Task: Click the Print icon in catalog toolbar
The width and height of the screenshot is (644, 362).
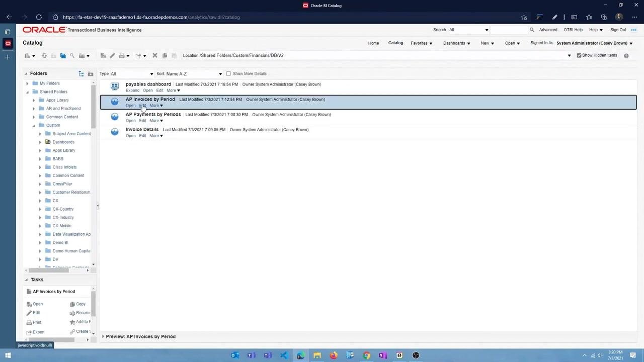Action: (x=121, y=56)
